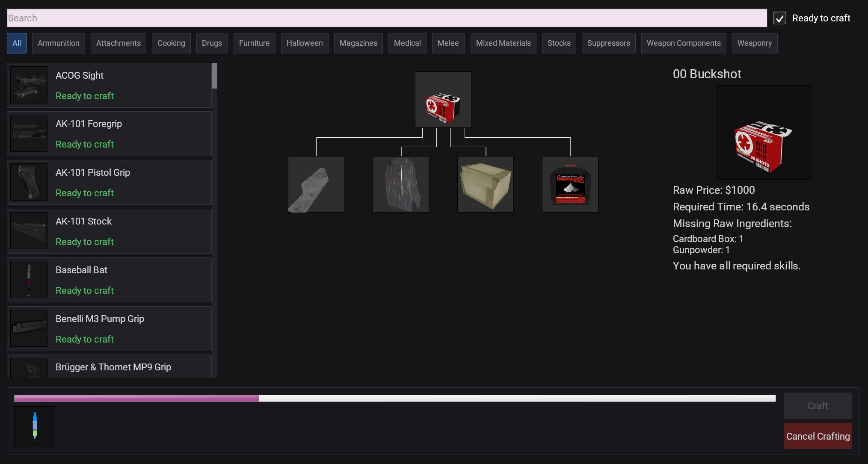Filter by the Halloween category
This screenshot has width=868, height=464.
point(304,43)
